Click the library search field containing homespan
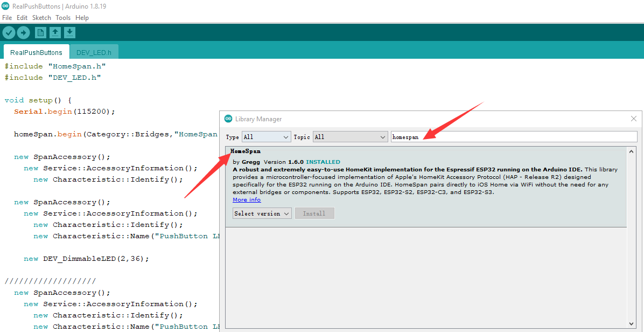Screen dimensions: 644x332 [513, 137]
